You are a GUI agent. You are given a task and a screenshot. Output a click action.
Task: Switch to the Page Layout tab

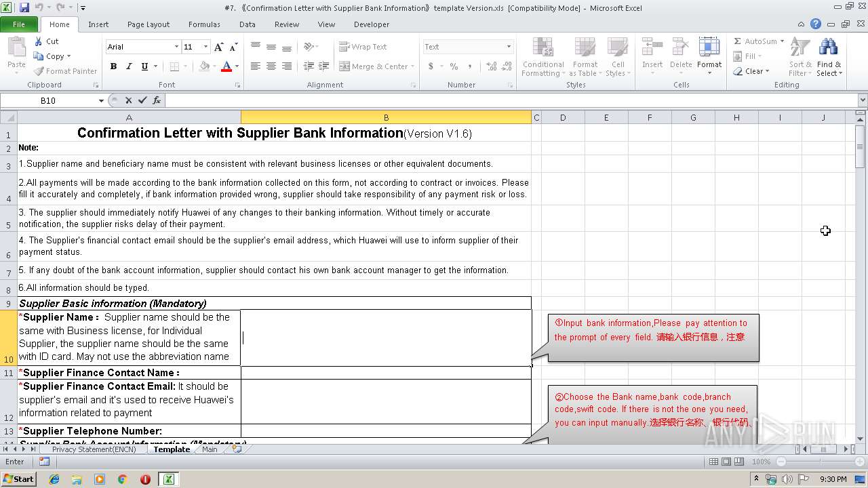149,24
